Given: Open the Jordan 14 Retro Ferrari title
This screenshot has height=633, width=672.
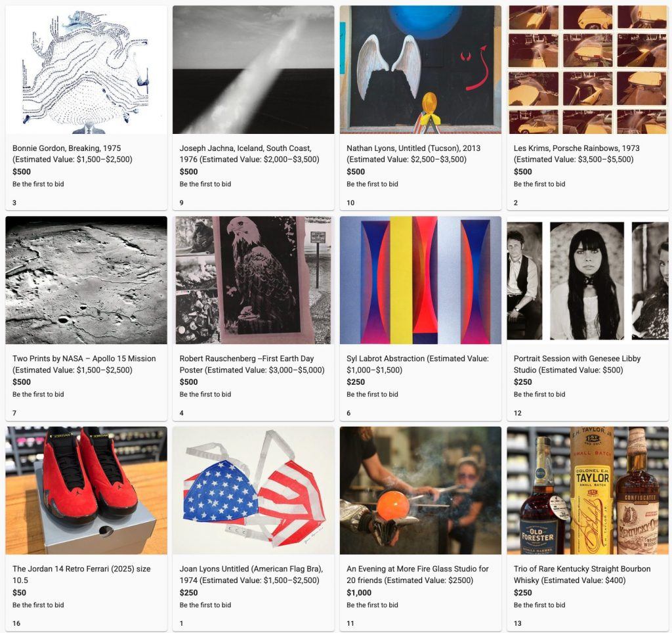Looking at the screenshot, I should coord(81,575).
